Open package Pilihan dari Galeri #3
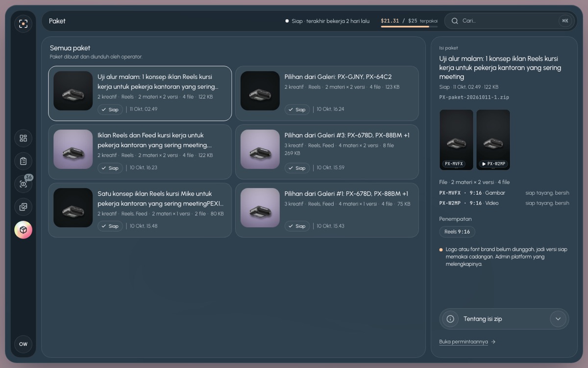The width and height of the screenshot is (588, 368). (327, 152)
